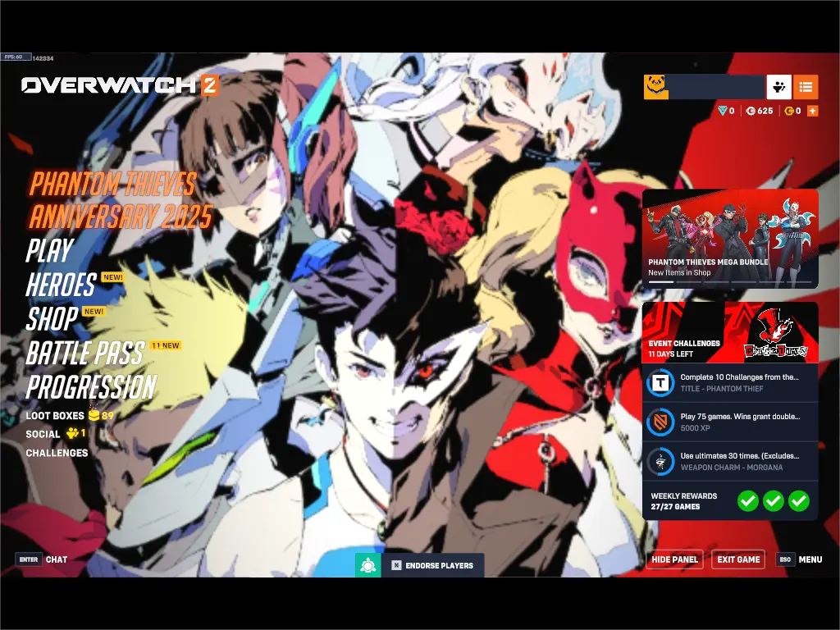Click the panda player avatar icon
The image size is (840, 630).
click(x=655, y=87)
